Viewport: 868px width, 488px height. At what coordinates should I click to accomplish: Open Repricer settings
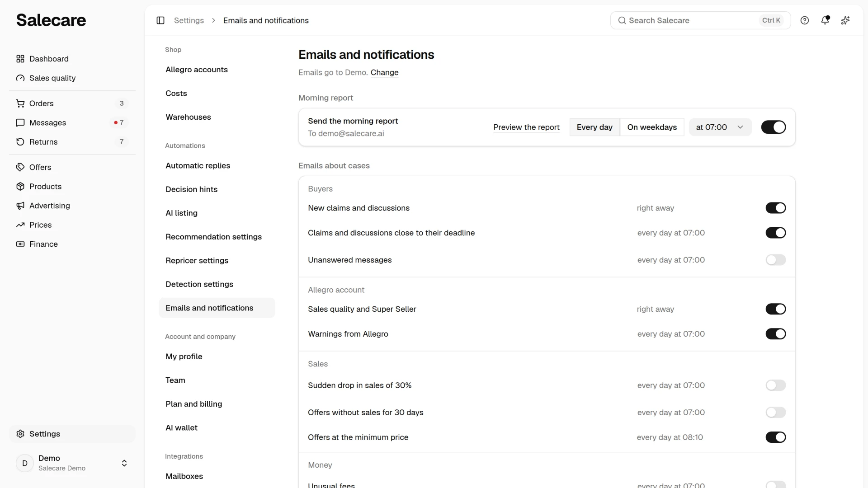pos(217,261)
